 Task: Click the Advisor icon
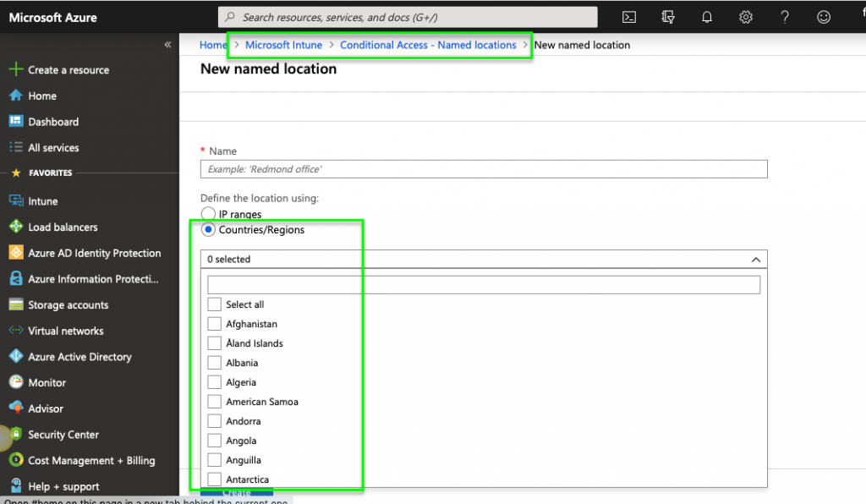tap(16, 408)
